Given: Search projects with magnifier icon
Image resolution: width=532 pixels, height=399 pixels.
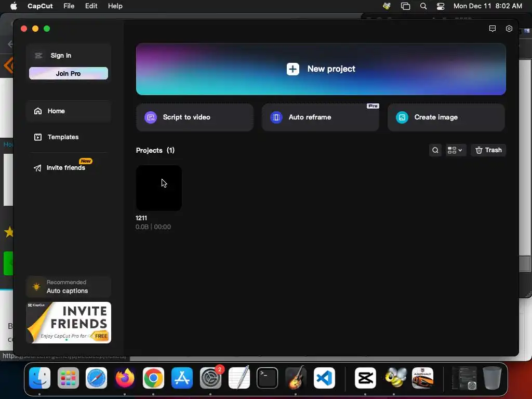Looking at the screenshot, I should point(435,150).
